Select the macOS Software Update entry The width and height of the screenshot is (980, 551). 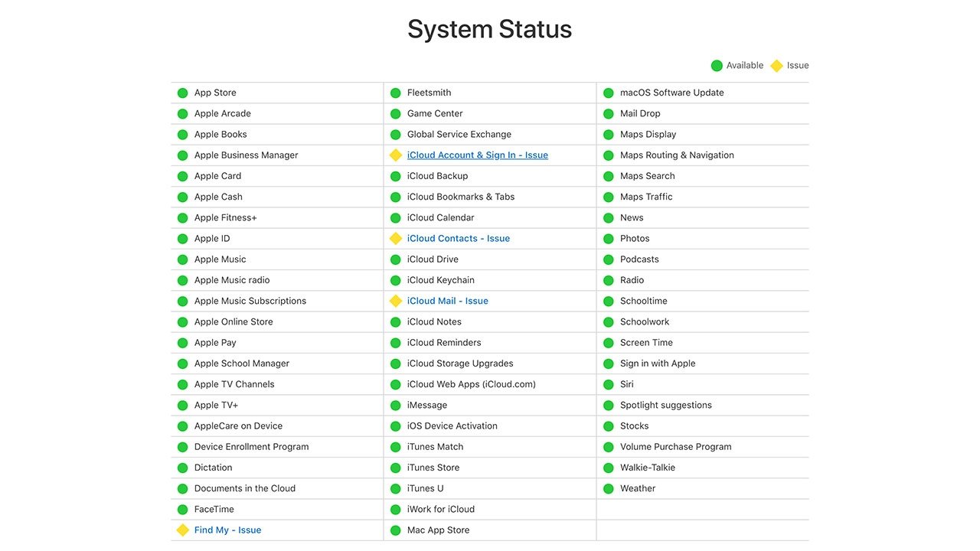671,93
